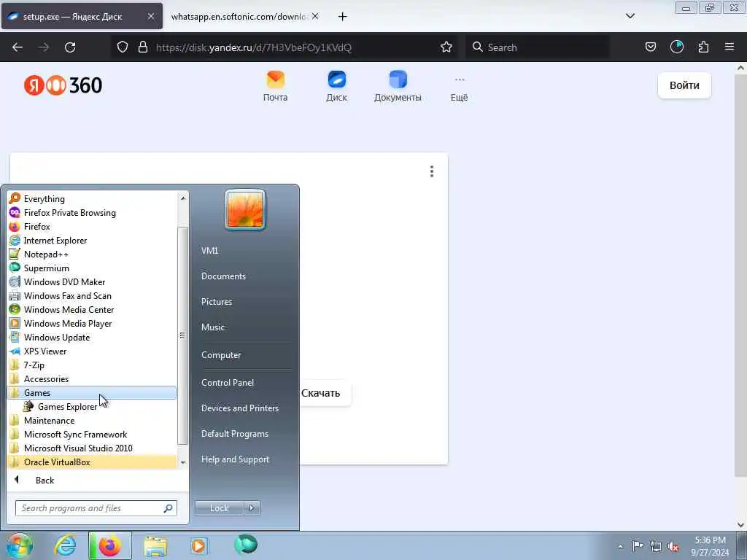Open Devices and Printers
Viewport: 747px width, 560px height.
coord(239,408)
